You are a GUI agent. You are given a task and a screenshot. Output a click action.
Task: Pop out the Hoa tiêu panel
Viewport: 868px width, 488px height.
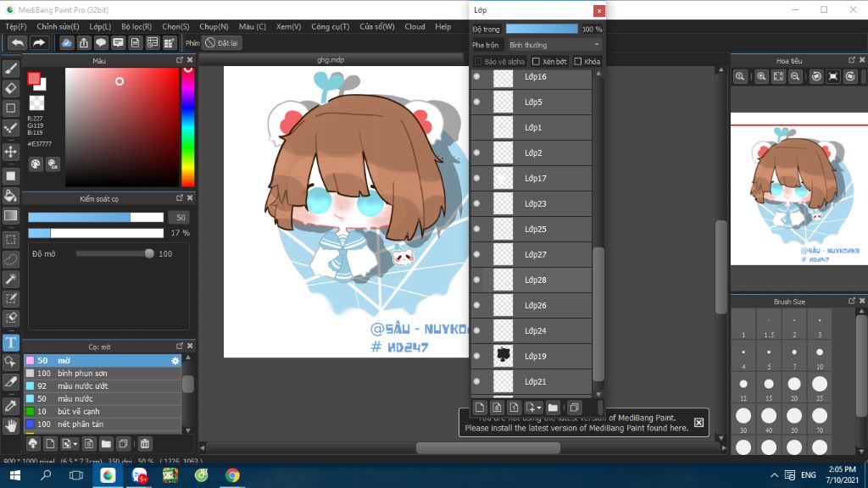coord(851,60)
